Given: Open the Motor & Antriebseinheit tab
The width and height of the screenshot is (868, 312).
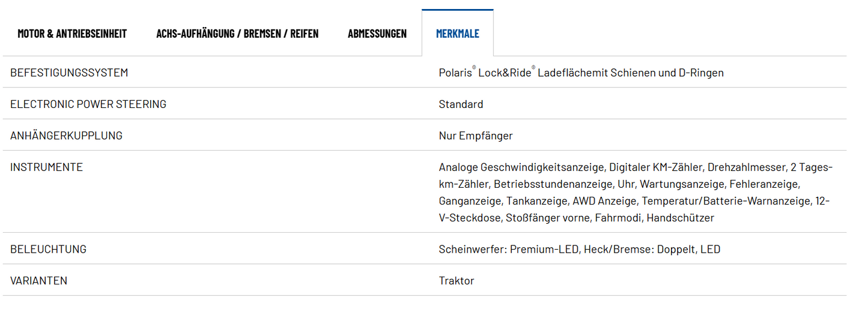Looking at the screenshot, I should pos(72,34).
